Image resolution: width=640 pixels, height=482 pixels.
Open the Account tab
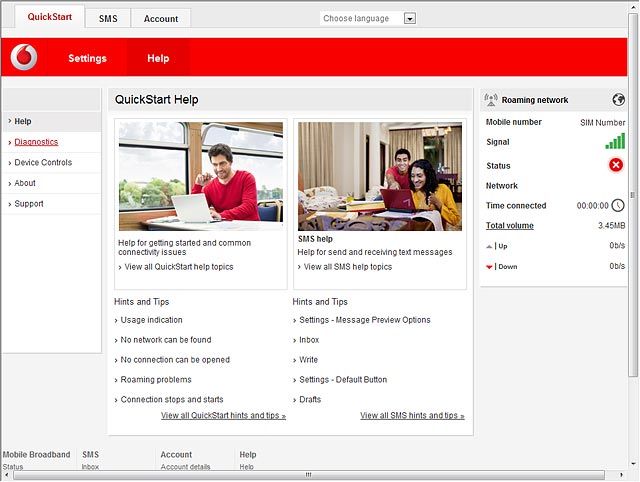click(x=161, y=19)
